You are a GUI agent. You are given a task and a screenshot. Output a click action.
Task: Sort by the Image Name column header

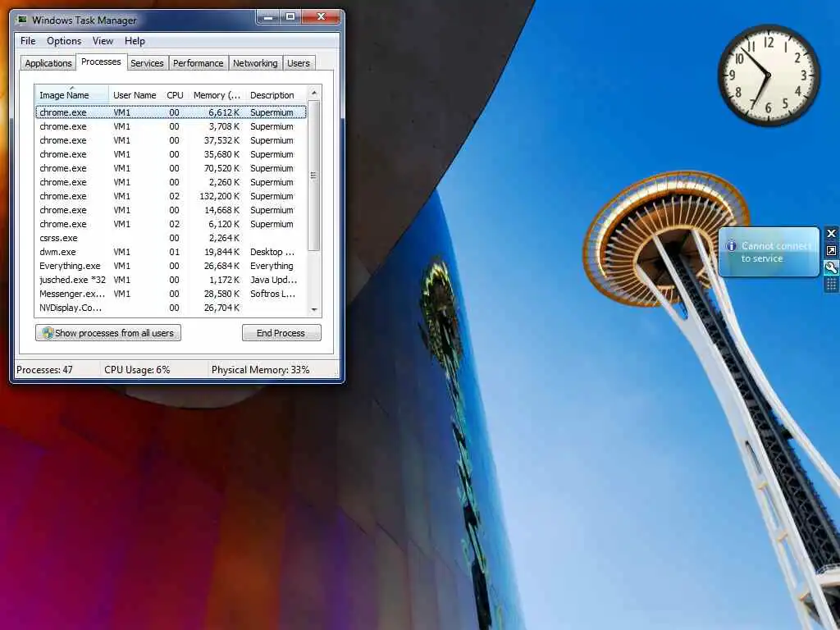[72, 95]
